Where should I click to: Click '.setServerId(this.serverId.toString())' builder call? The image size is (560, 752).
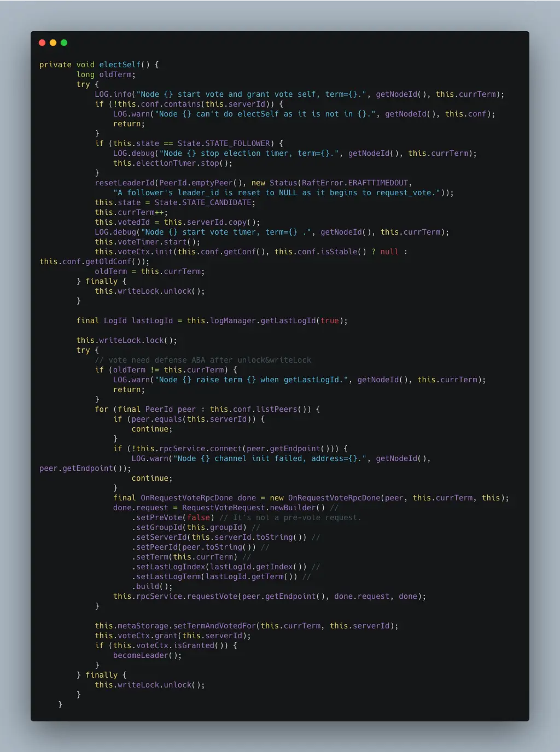pyautogui.click(x=219, y=537)
